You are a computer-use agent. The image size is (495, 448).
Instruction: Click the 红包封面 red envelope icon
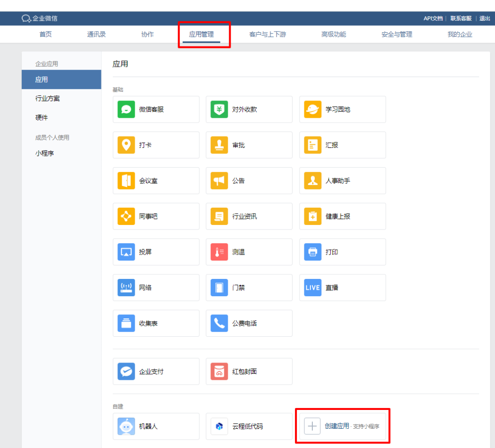coord(219,371)
